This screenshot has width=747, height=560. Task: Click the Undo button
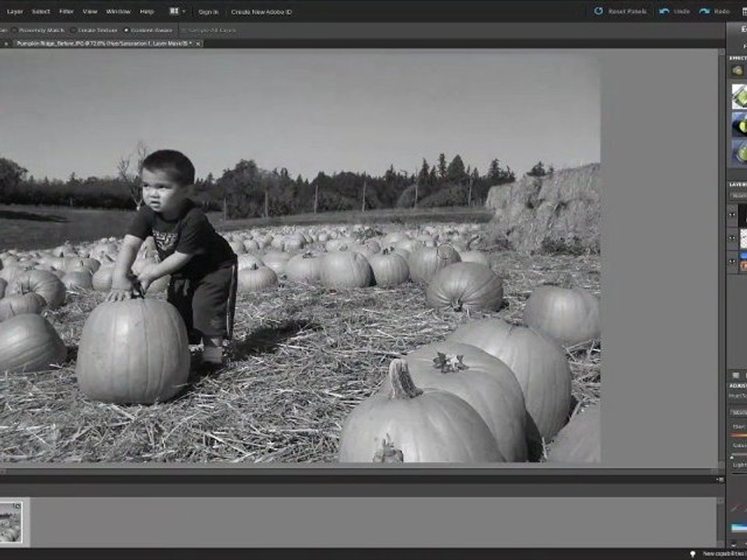click(675, 11)
